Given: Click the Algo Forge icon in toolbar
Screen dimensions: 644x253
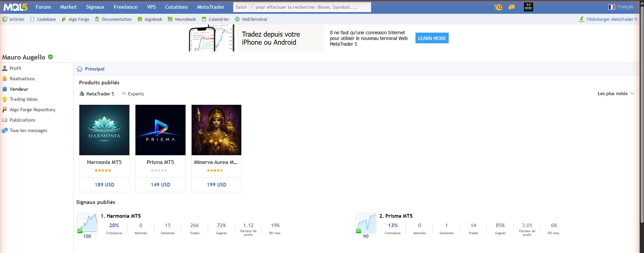Looking at the screenshot, I should [x=64, y=19].
